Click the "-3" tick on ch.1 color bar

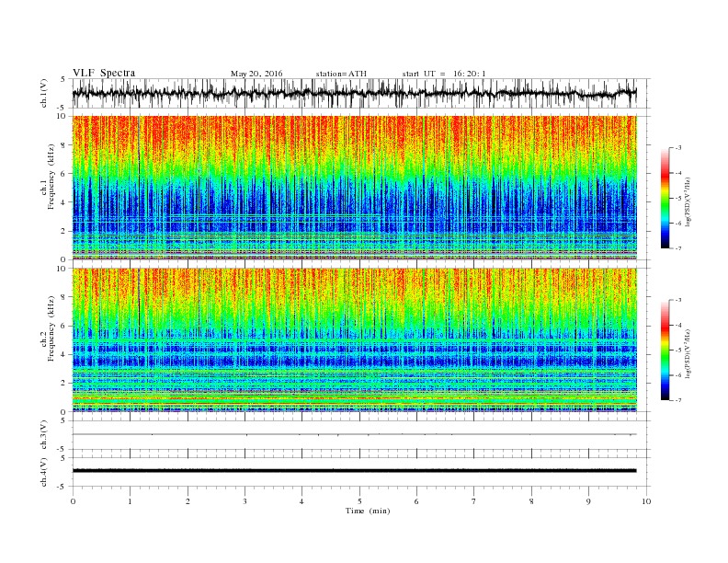(677, 148)
